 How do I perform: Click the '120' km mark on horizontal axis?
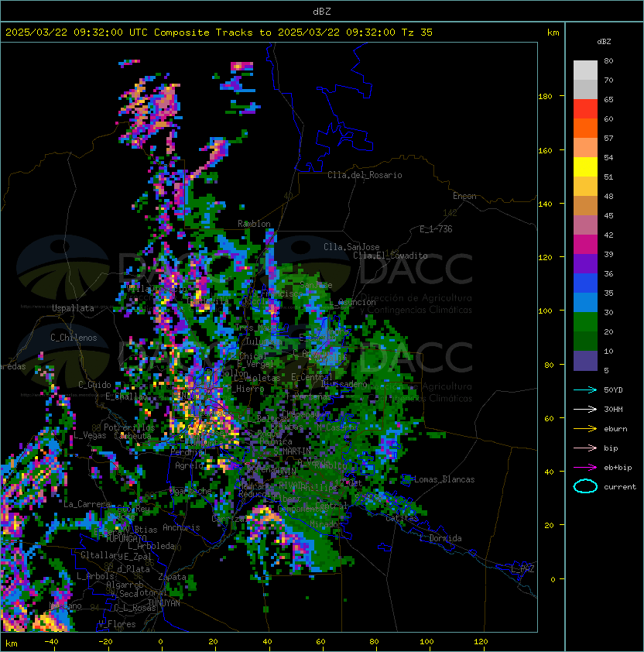pos(481,642)
